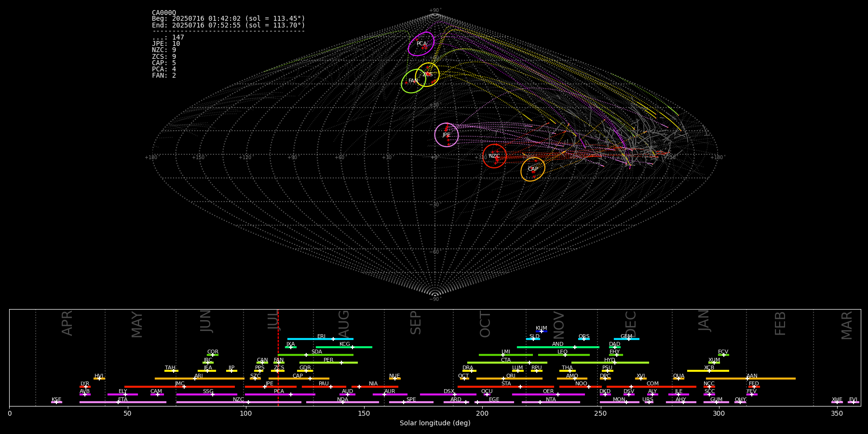The width and height of the screenshot is (868, 434).
Task: Click the PCA radiant circle on sky map
Action: [421, 44]
